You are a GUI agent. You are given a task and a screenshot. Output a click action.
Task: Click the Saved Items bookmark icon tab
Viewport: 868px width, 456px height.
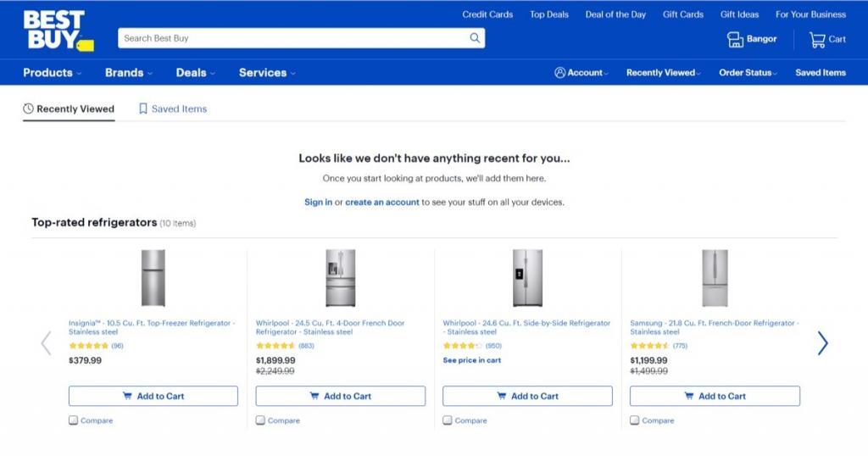142,108
